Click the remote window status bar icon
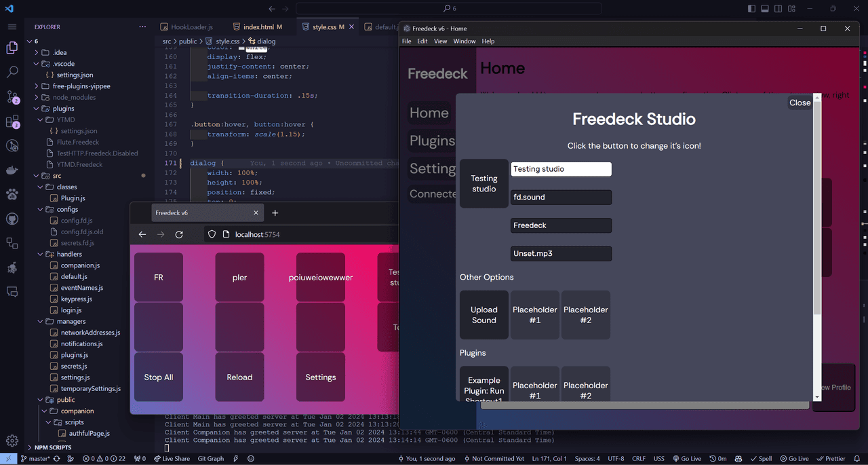The image size is (868, 465). (x=7, y=459)
